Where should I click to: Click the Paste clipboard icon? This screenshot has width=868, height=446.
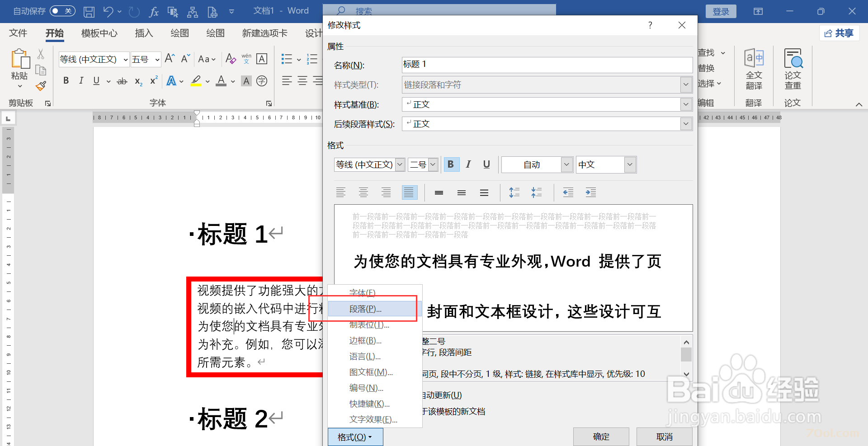click(20, 60)
